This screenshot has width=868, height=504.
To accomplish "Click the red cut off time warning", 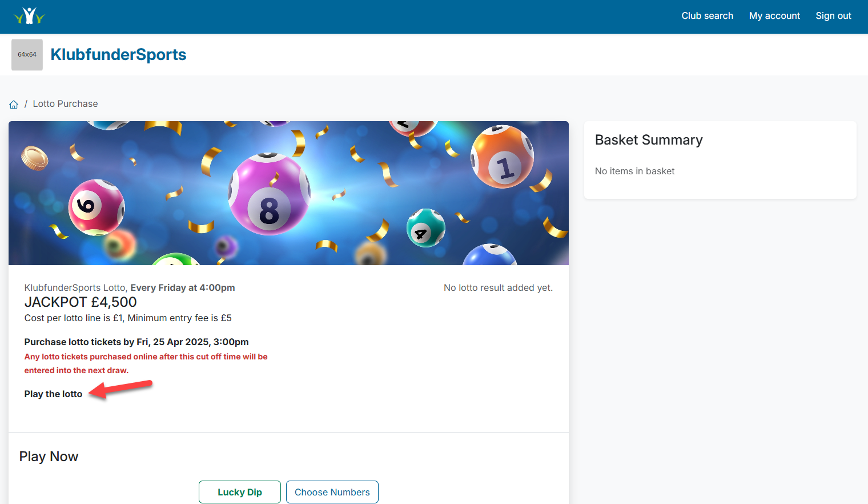I will [x=146, y=363].
